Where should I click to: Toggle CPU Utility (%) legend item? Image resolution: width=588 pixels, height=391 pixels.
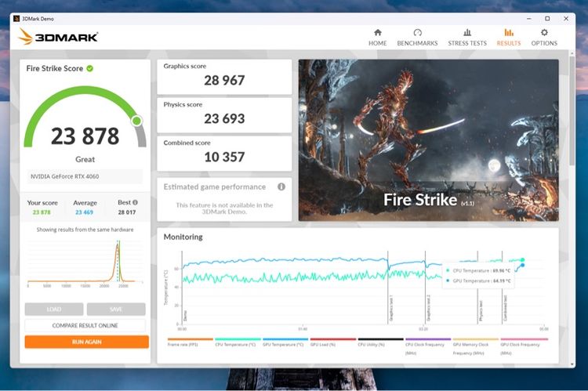coord(380,343)
